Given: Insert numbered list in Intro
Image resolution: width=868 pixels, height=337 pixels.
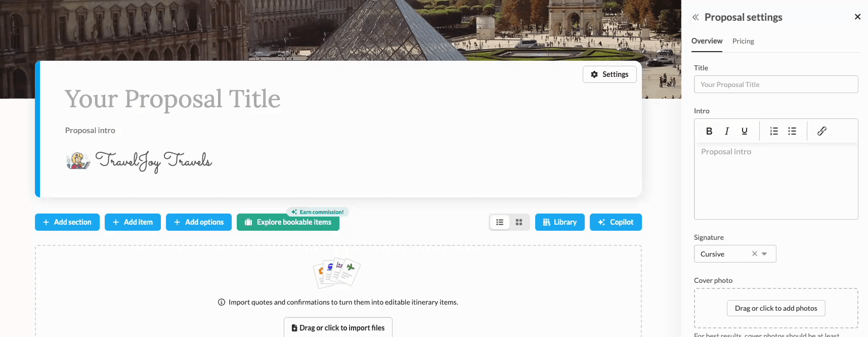Looking at the screenshot, I should [774, 131].
